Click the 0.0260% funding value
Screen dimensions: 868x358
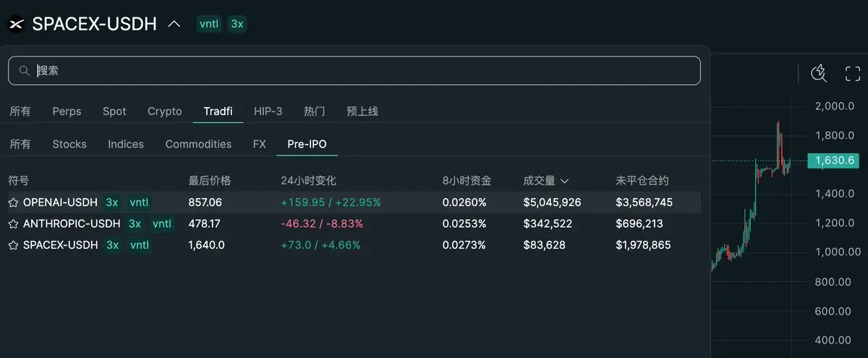click(x=464, y=203)
